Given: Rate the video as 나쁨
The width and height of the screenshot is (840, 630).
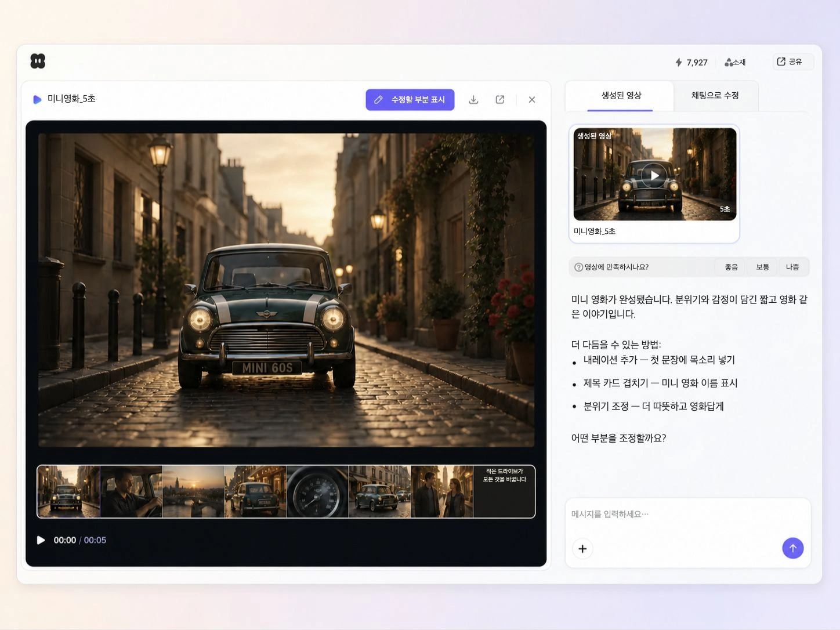Looking at the screenshot, I should point(792,267).
